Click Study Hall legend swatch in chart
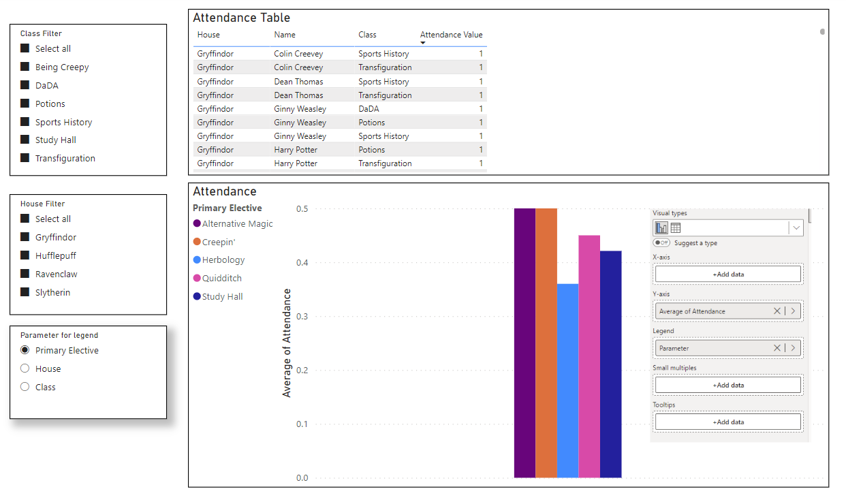The width and height of the screenshot is (846, 504). (197, 296)
